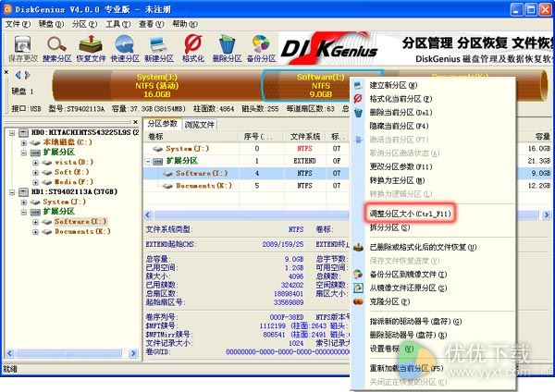
Task: Open the 文件 (File) menu
Action: click(x=18, y=24)
